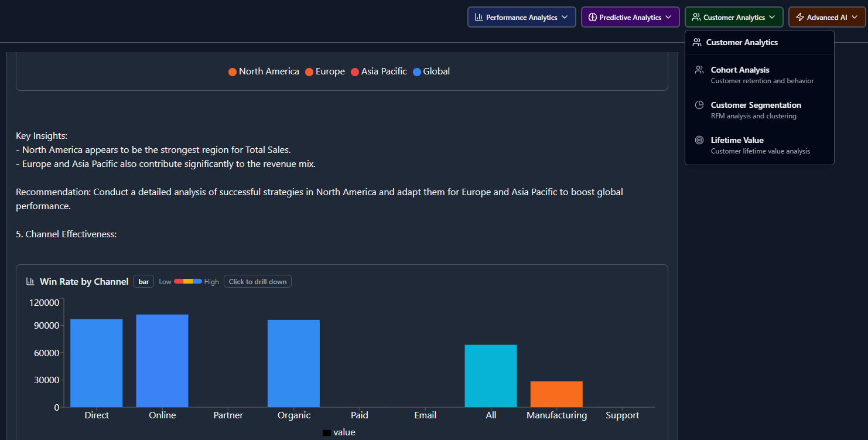The width and height of the screenshot is (868, 440).
Task: Click the Customer Segmentation pie icon
Action: point(699,104)
